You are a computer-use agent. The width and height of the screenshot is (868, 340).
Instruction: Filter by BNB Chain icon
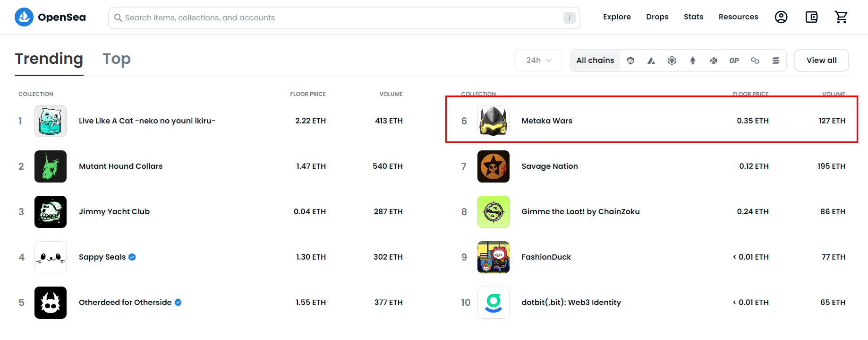672,61
